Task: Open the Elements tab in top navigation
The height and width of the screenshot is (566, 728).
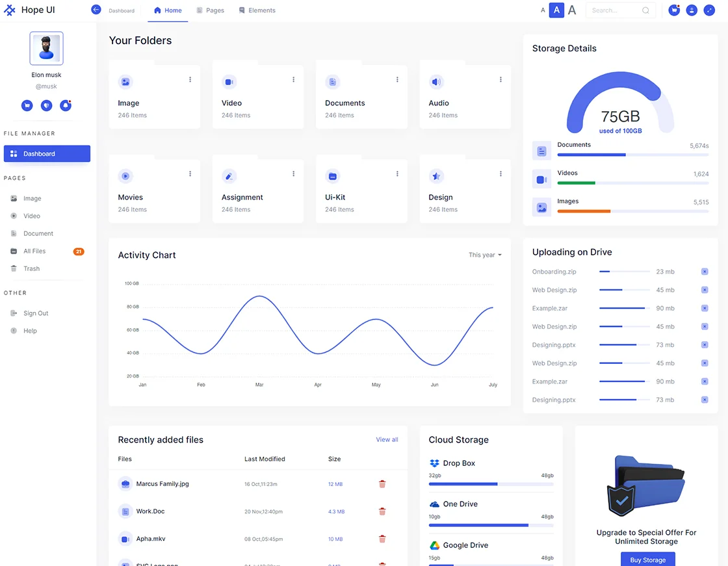Action: click(x=257, y=10)
